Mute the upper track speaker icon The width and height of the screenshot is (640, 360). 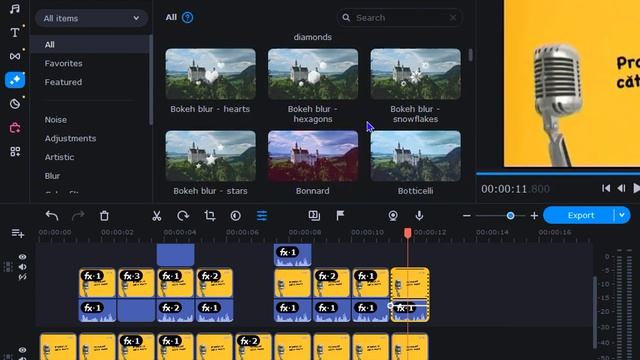(x=22, y=267)
